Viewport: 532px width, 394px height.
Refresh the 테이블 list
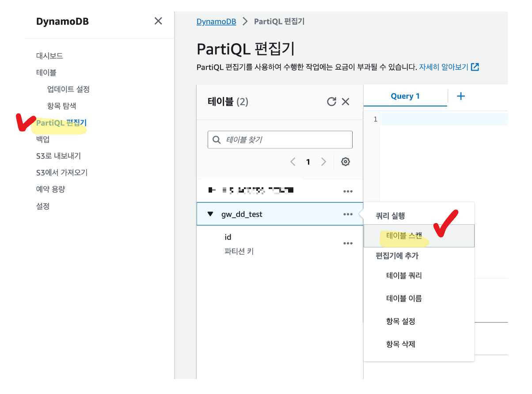click(x=331, y=102)
